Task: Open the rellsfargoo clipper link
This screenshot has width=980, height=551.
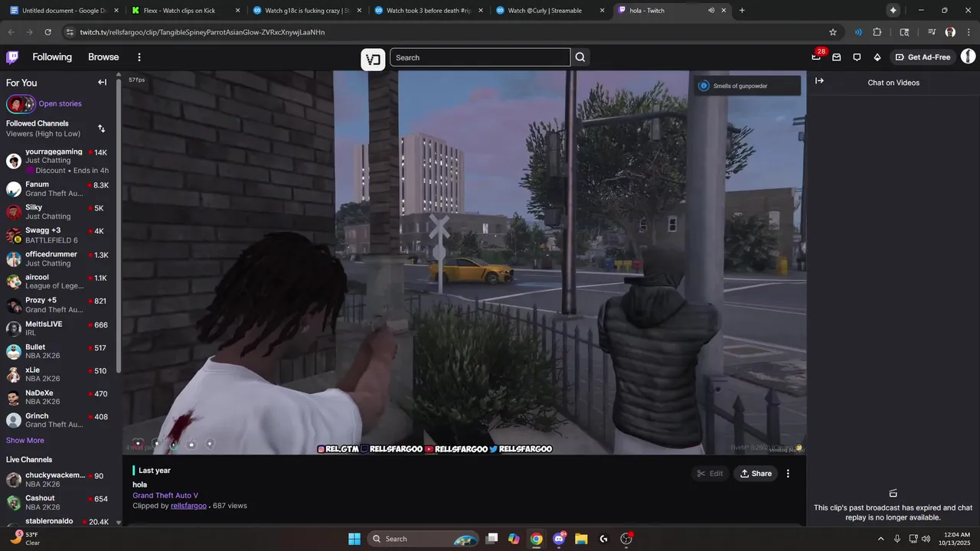Action: 188,506
